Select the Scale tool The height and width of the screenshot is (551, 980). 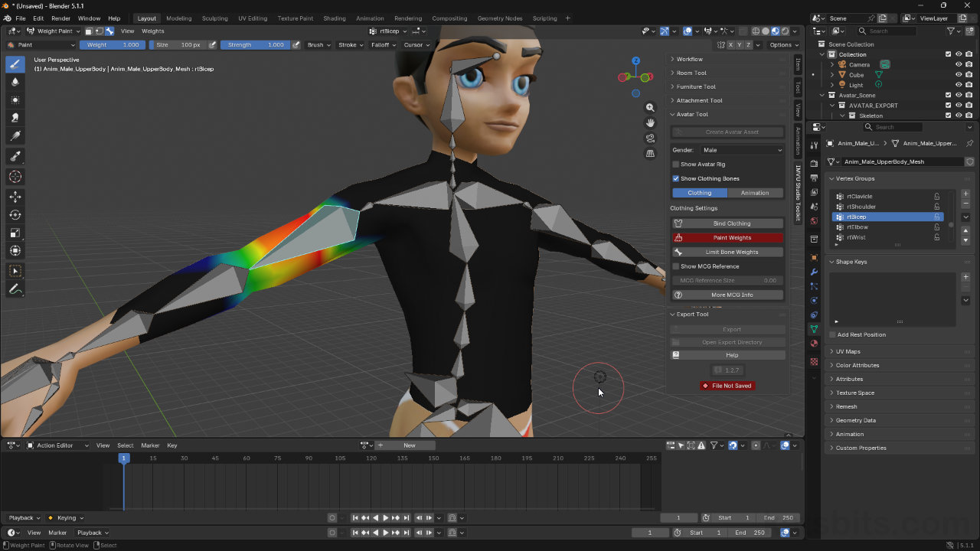15,233
